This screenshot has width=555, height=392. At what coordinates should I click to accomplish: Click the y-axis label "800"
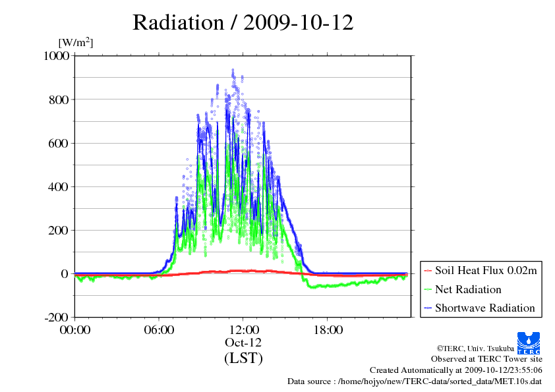coord(59,99)
